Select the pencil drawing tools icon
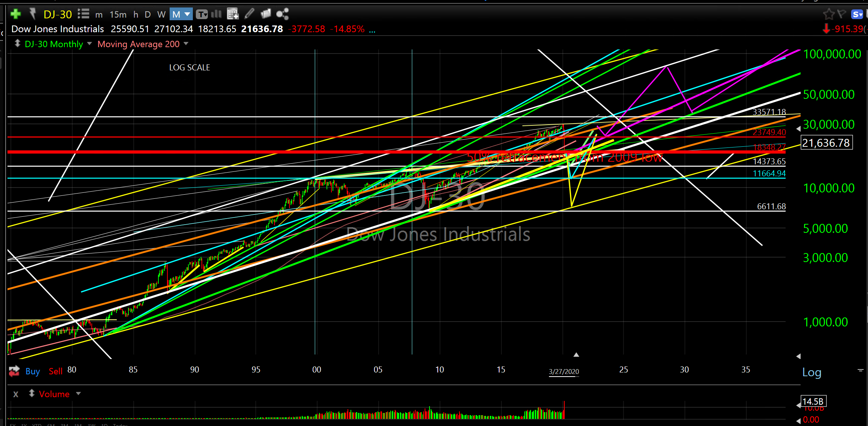The height and width of the screenshot is (426, 868). tap(249, 14)
